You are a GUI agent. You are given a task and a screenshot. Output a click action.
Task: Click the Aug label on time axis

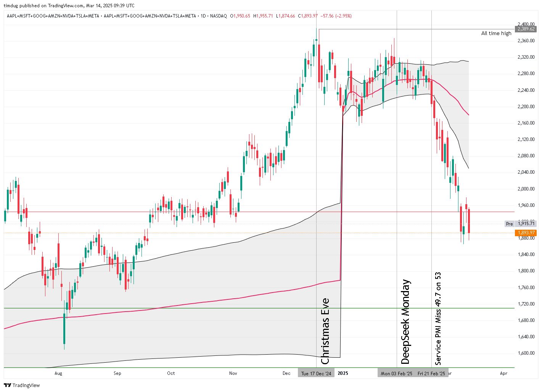pos(58,373)
